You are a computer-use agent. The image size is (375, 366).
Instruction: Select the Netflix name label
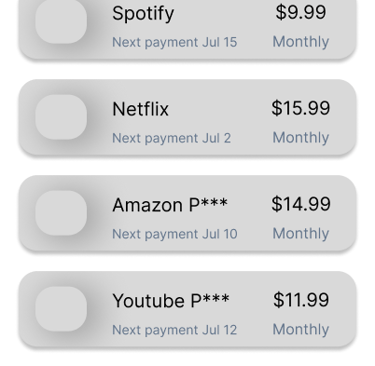[x=140, y=109]
